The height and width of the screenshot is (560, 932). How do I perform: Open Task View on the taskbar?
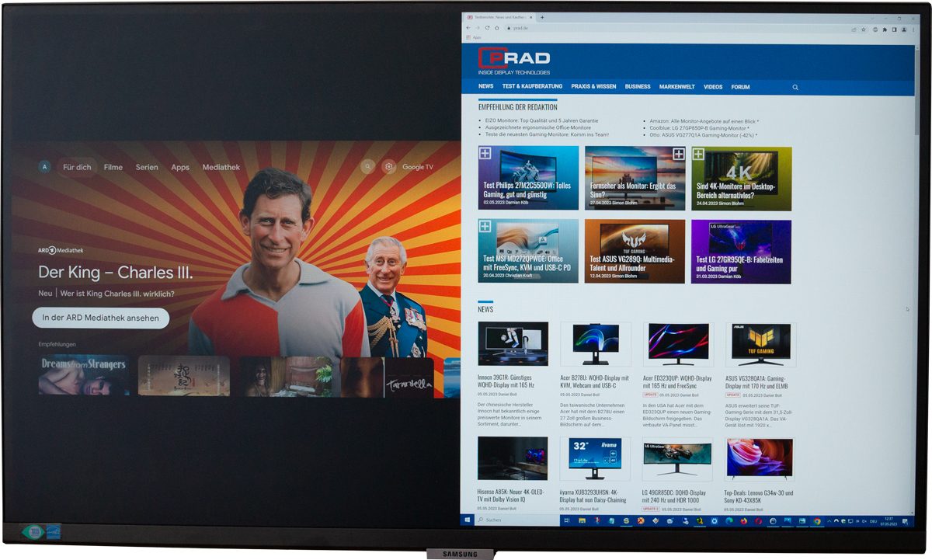pyautogui.click(x=568, y=520)
